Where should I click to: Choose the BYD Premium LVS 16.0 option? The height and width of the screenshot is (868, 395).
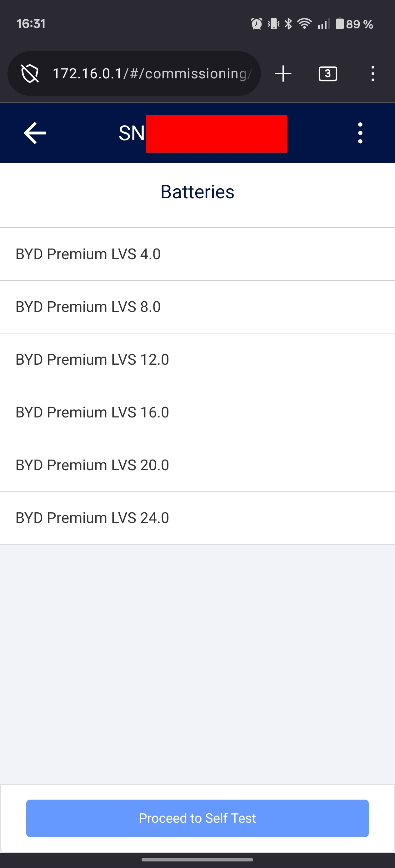[197, 412]
